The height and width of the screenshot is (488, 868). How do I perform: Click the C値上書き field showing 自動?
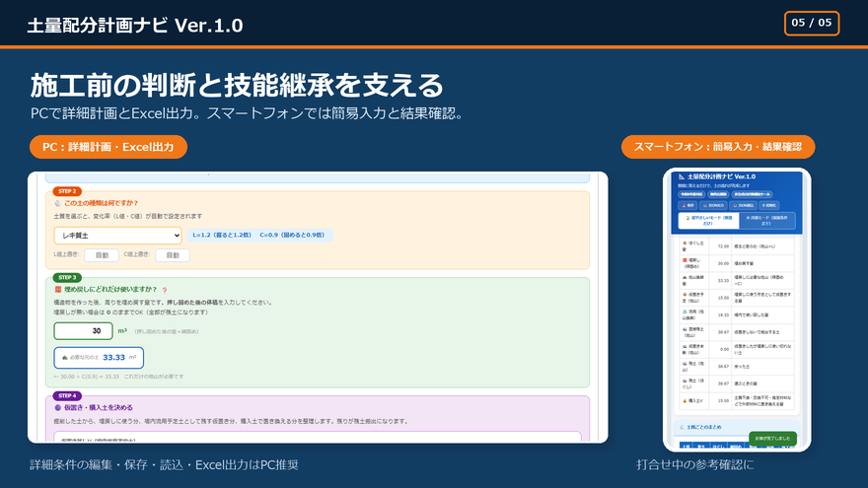(173, 255)
